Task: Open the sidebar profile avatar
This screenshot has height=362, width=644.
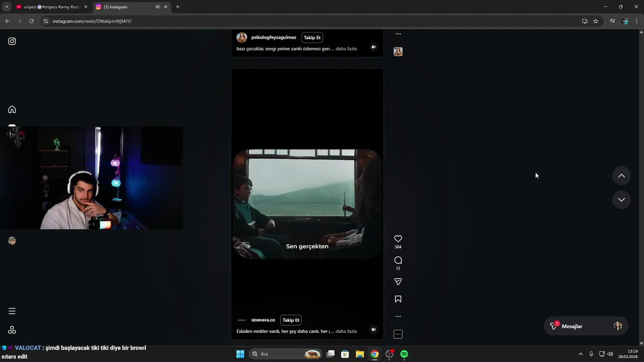Action: [12, 241]
